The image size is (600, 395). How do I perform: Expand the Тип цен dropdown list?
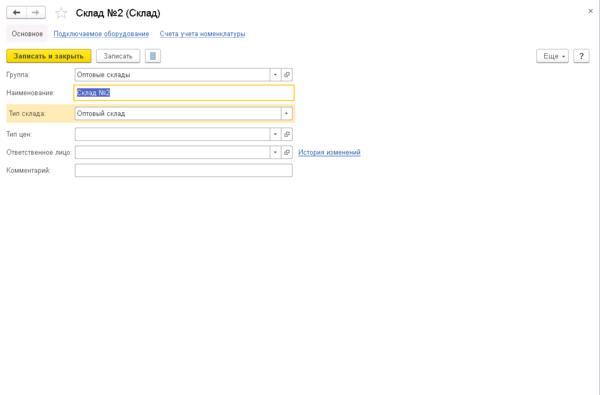coord(276,134)
